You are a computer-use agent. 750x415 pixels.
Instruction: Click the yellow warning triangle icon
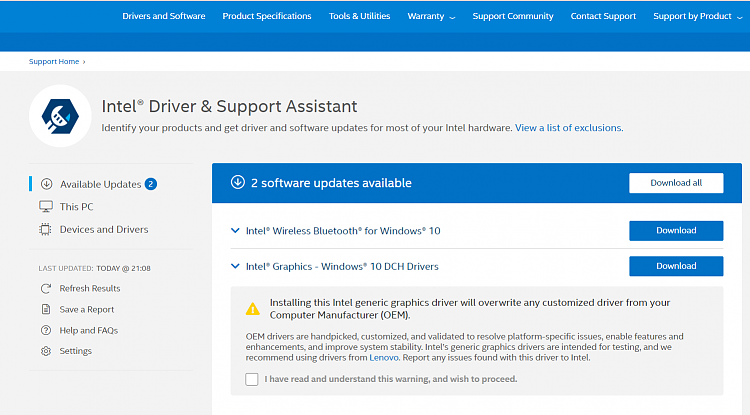pyautogui.click(x=253, y=309)
